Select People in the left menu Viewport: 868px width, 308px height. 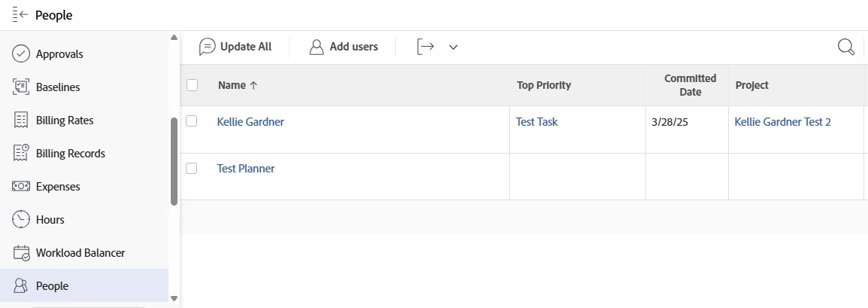(x=52, y=286)
